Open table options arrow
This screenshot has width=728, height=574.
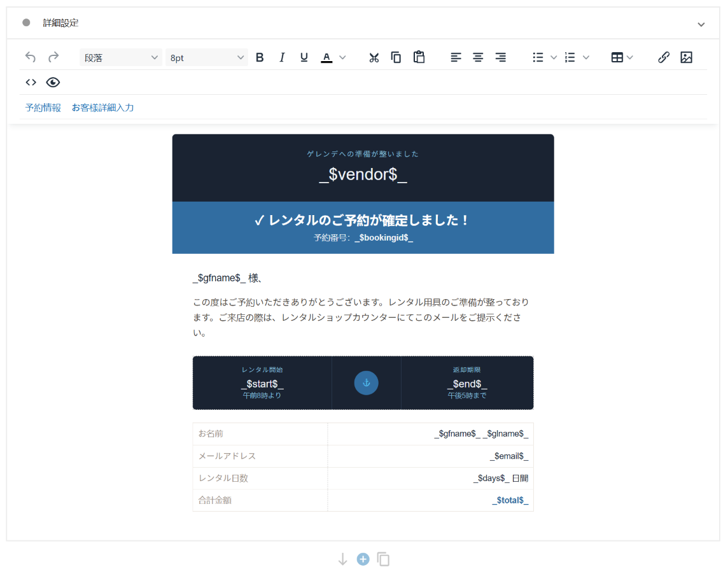(x=629, y=57)
